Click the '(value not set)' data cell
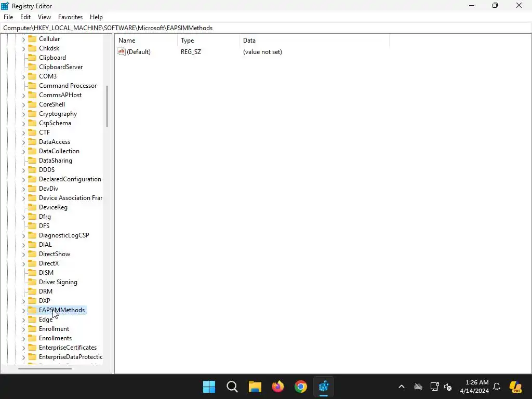 [262, 52]
